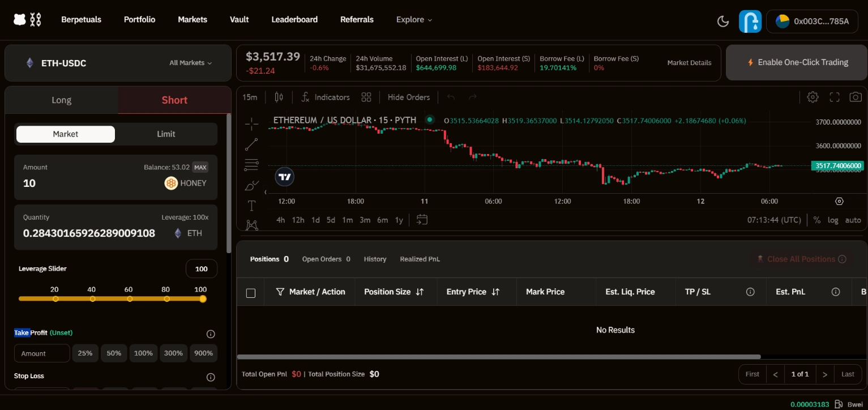Switch order type to Limit
The height and width of the screenshot is (410, 868).
pyautogui.click(x=166, y=134)
